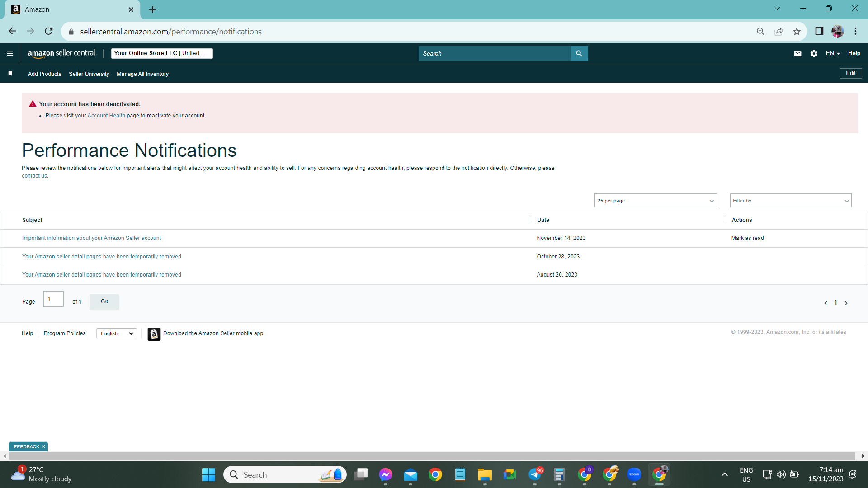Expand the 25 per page dropdown
The image size is (868, 488).
pyautogui.click(x=656, y=201)
